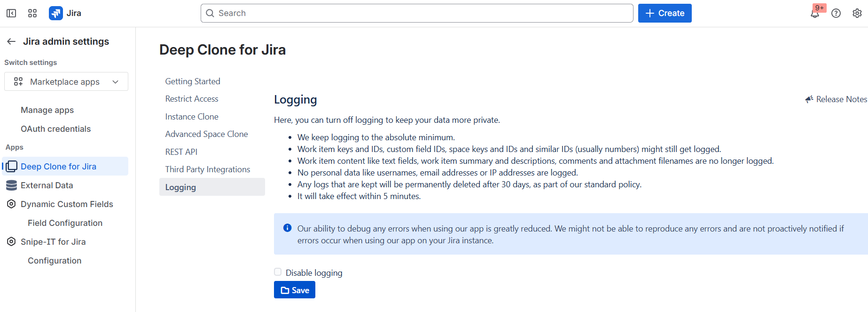Click into the Search field
The image size is (868, 312).
pyautogui.click(x=417, y=13)
